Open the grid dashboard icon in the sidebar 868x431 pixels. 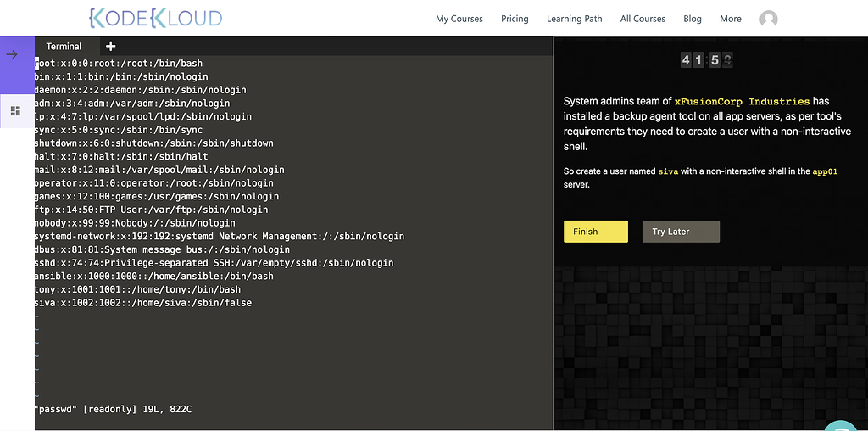[14, 110]
